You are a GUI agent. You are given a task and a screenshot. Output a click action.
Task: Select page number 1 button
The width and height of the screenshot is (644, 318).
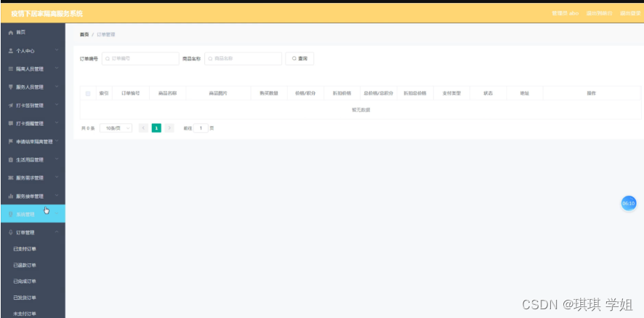[x=156, y=128]
